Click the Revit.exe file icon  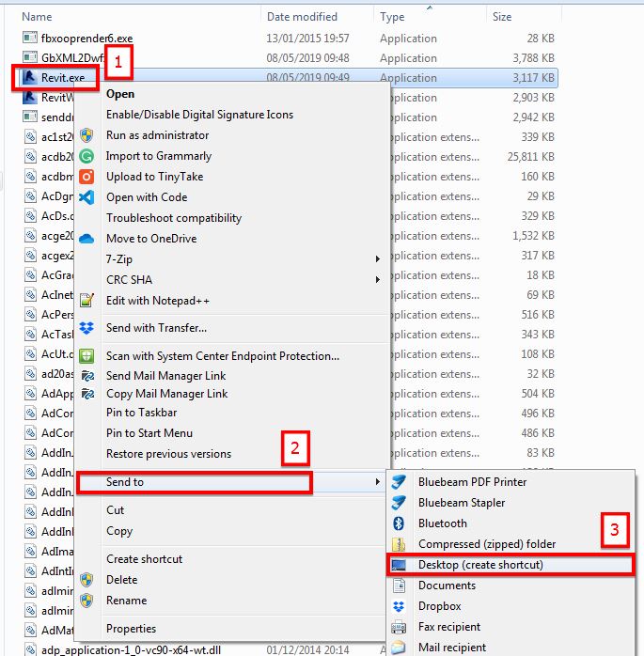(30, 77)
